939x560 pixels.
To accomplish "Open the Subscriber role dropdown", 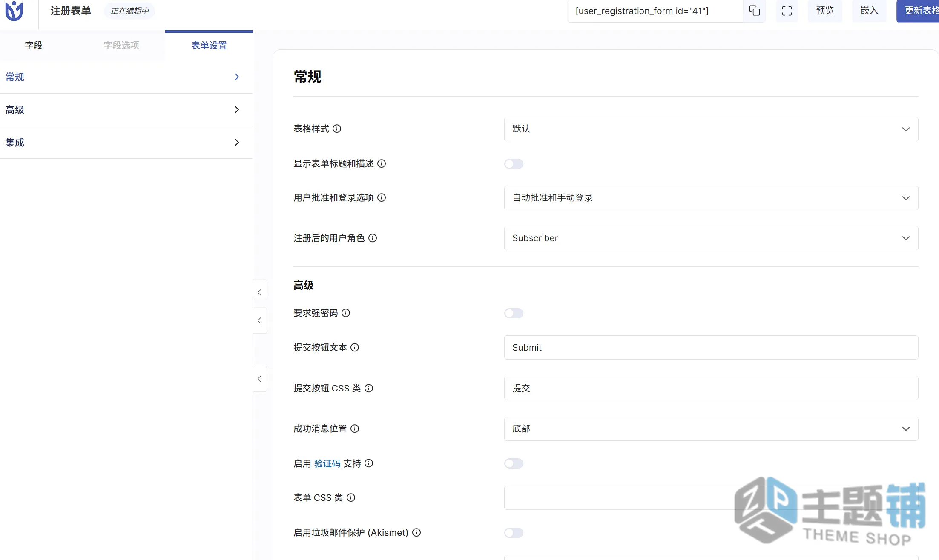I will 711,238.
